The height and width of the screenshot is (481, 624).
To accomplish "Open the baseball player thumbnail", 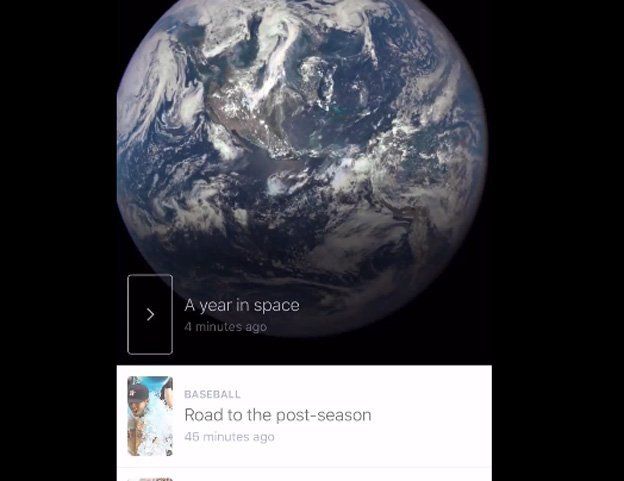I will pyautogui.click(x=150, y=416).
